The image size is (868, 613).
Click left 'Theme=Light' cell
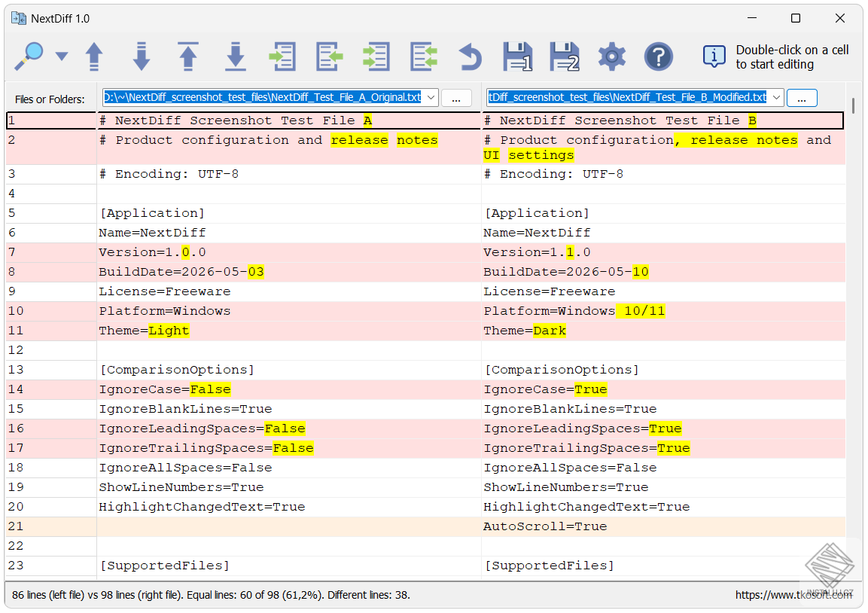[288, 331]
